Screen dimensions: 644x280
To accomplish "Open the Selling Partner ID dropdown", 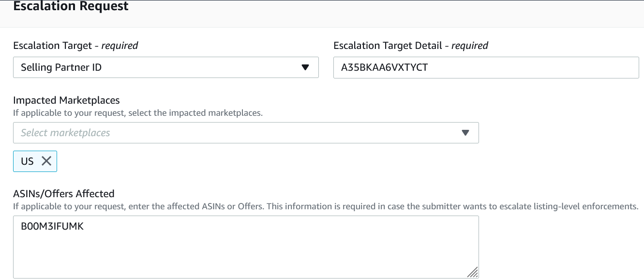I will click(x=165, y=67).
